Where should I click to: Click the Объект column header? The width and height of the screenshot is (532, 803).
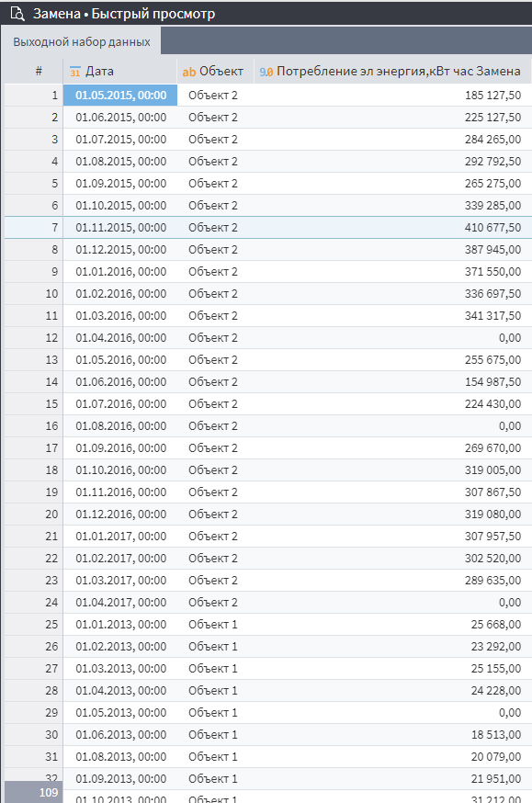click(216, 71)
